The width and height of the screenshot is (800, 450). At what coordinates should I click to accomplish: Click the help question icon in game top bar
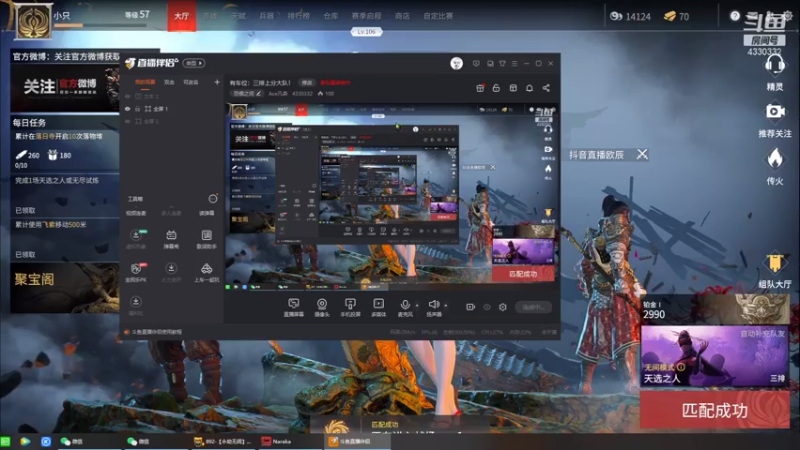click(x=735, y=16)
